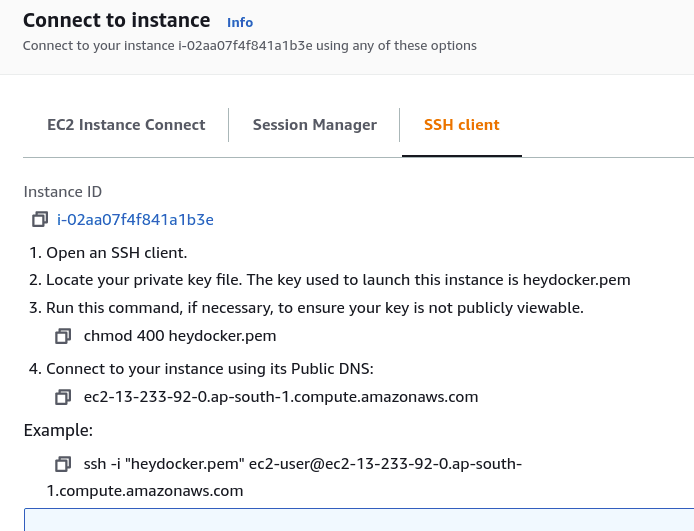Viewport: 694px width, 531px height.
Task: Click the chmod 400 heydocker.pem command text
Action: point(180,336)
